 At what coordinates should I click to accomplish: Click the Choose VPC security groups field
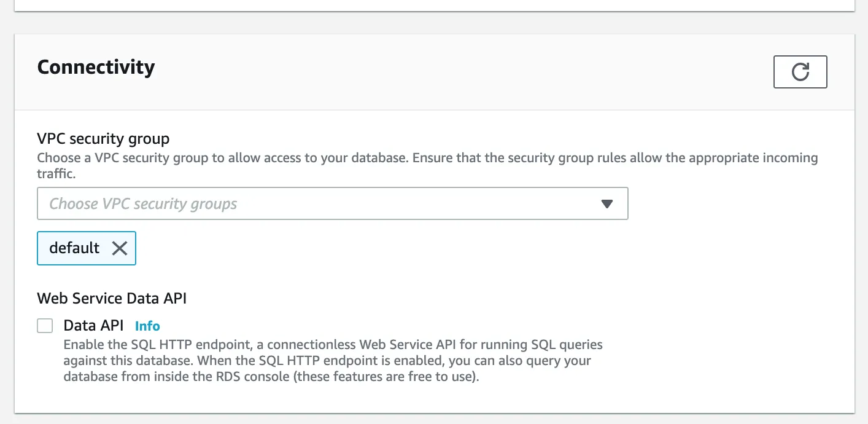pyautogui.click(x=307, y=204)
